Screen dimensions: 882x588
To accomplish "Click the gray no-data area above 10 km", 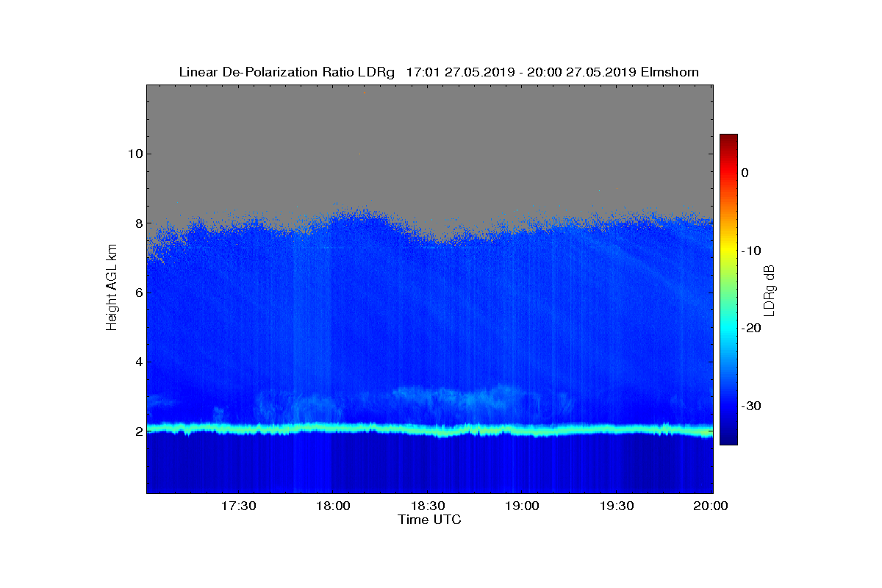I will click(430, 118).
